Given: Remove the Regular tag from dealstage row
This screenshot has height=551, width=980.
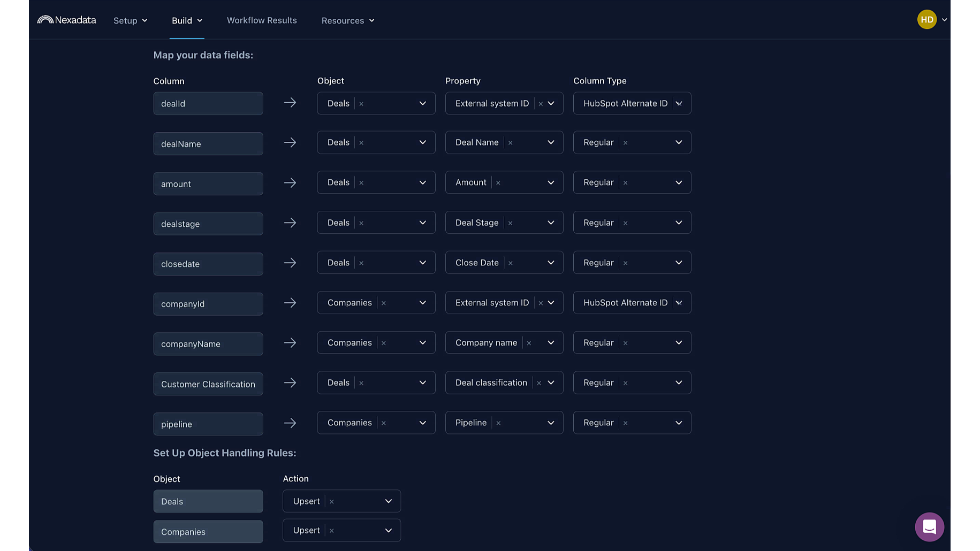Looking at the screenshot, I should click(625, 223).
